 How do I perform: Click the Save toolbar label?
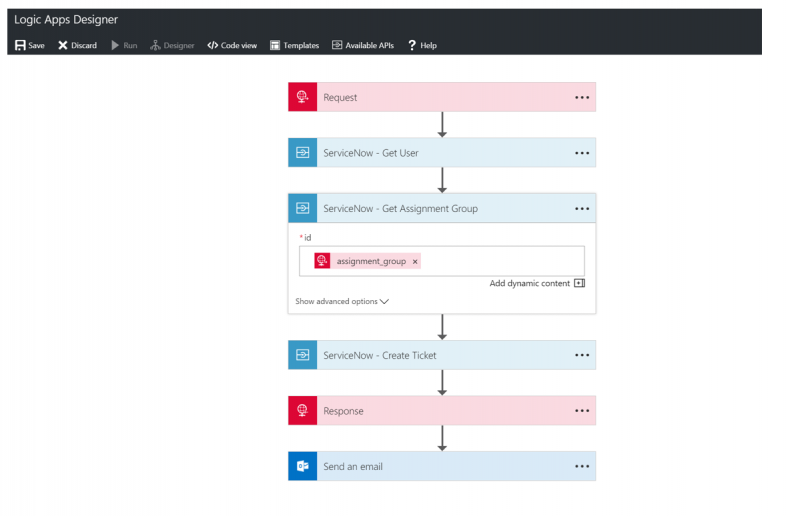[x=36, y=45]
